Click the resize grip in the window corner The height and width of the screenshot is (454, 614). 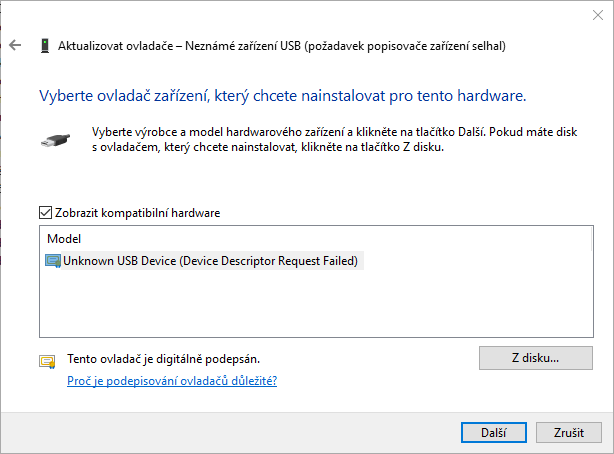[x=607, y=447]
